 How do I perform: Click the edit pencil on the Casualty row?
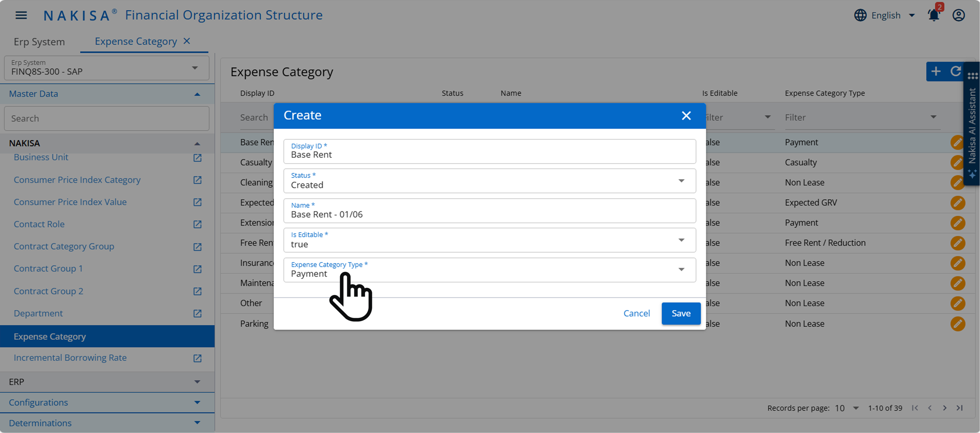pos(957,162)
